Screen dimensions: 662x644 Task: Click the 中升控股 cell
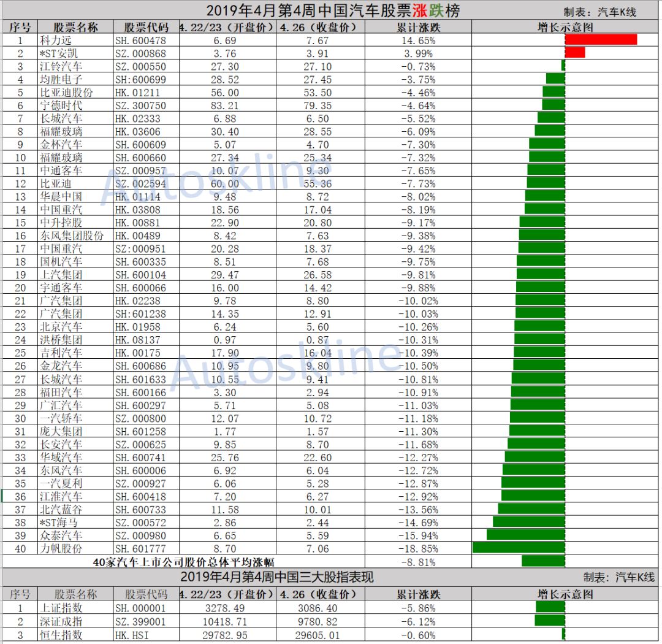(x=75, y=223)
